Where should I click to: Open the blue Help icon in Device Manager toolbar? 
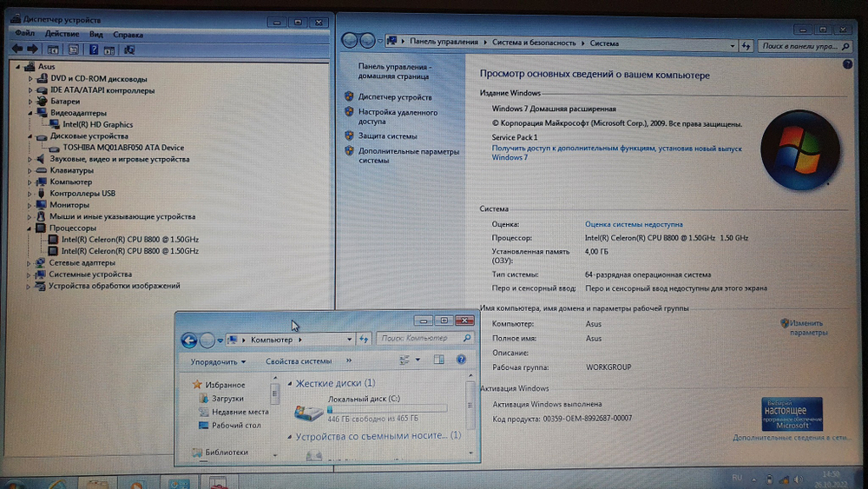pyautogui.click(x=94, y=50)
